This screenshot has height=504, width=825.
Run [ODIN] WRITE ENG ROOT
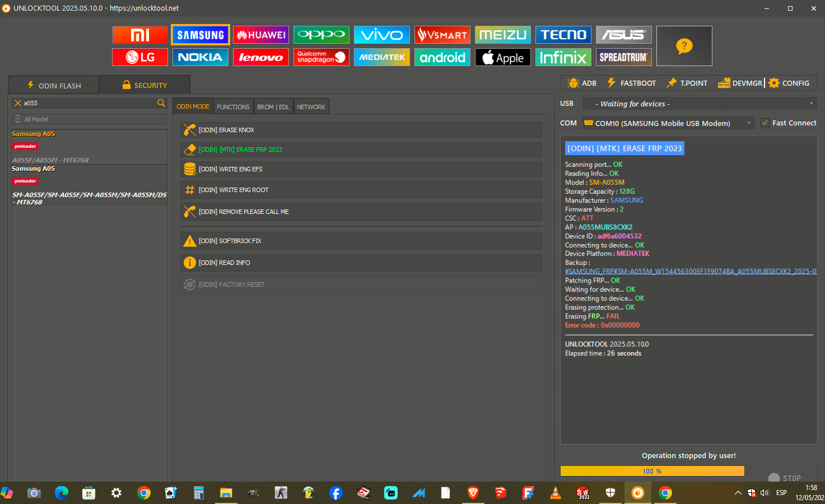pos(361,190)
